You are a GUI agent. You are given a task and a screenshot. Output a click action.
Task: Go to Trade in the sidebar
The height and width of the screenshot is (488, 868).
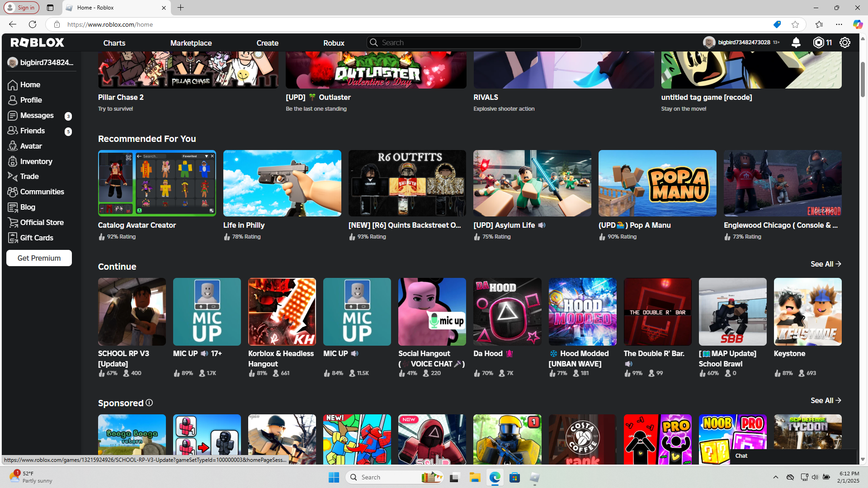[29, 176]
